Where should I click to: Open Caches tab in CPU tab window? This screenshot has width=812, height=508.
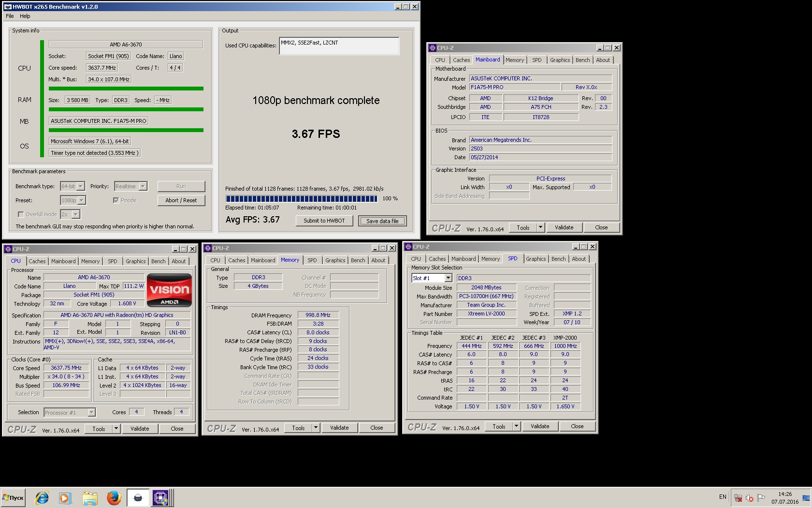[x=37, y=261]
